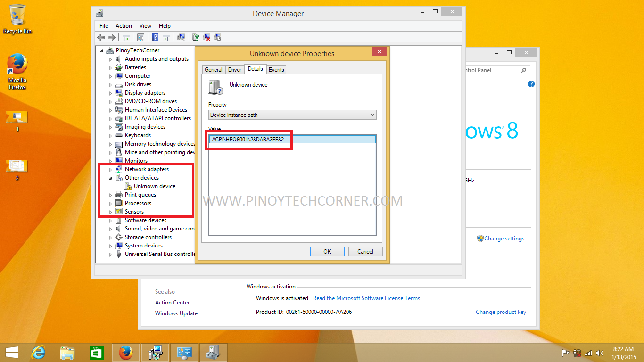Screen dimensions: 644x362
Task: Toggle the Show/Hide Action Pane toolbar icon
Action: pyautogui.click(x=166, y=37)
